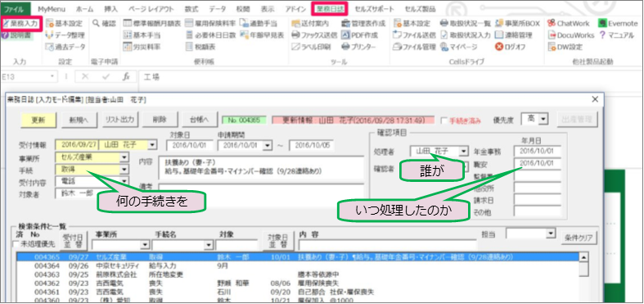This screenshot has width=644, height=304.
Task: Open ChatWork from the ribbon
Action: click(568, 24)
